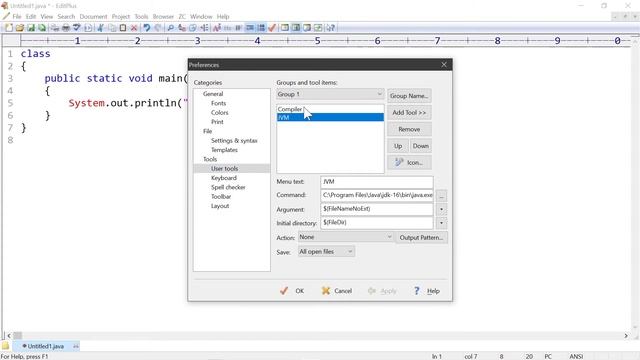Screen dimensions: 640x360
Task: Open a file using the folder toolbar icon
Action: (20, 28)
